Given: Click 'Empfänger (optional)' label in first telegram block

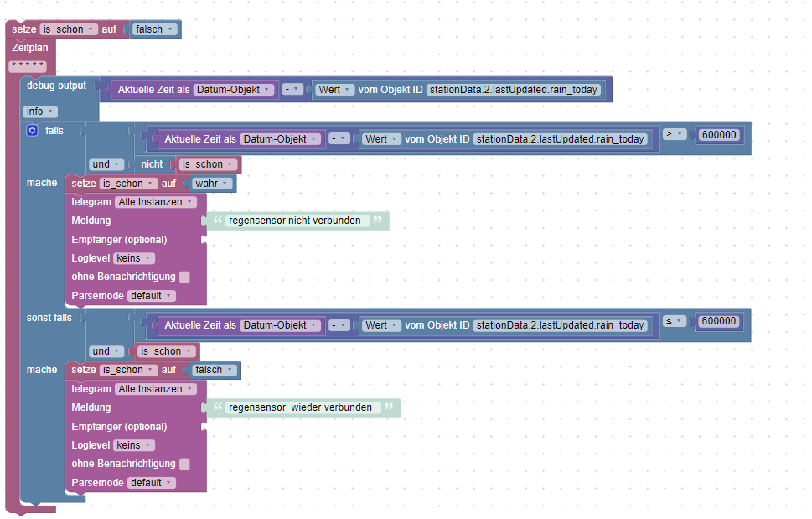Looking at the screenshot, I should pos(119,240).
